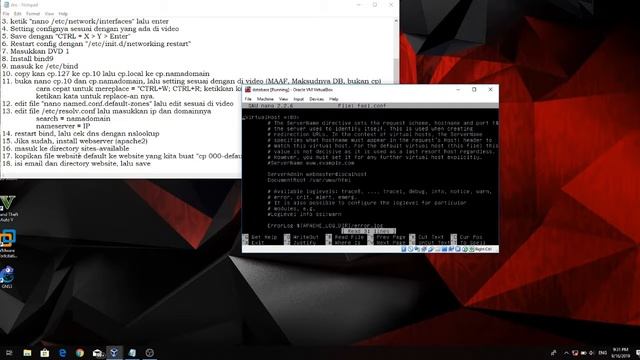Screen dimensions: 640x360
Task: Click the volume icon in system tray
Action: pos(592,353)
